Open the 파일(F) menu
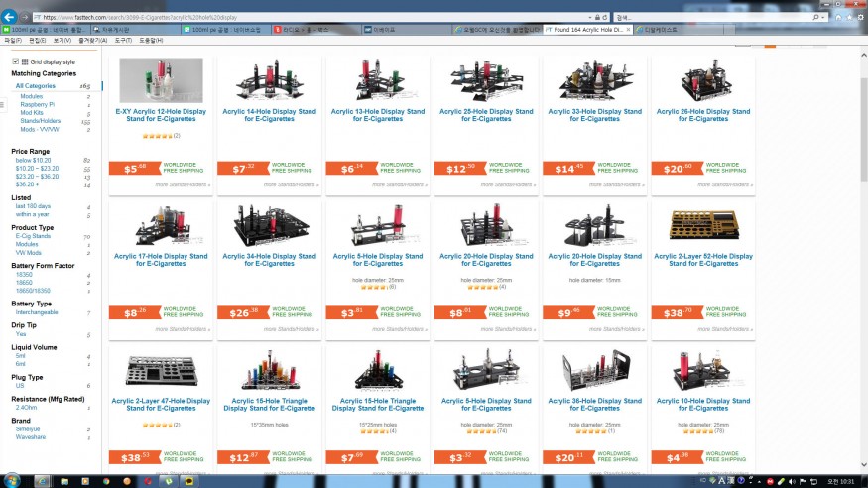The image size is (868, 488). (12, 40)
